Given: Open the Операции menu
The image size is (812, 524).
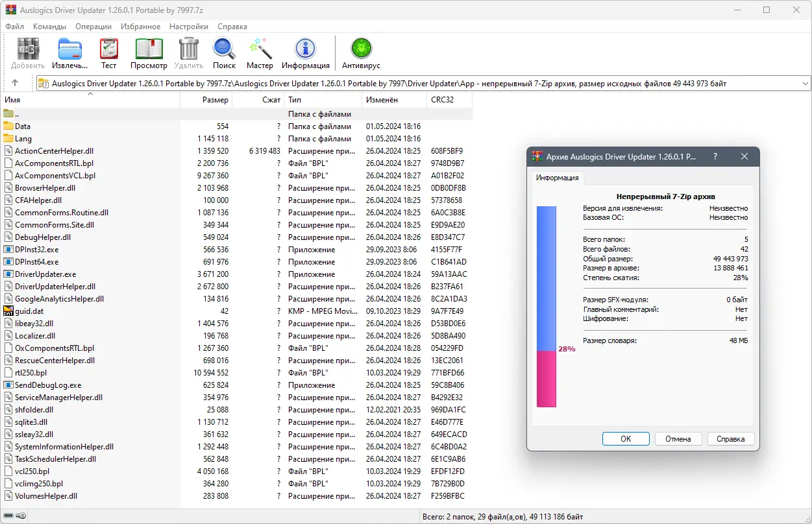Looking at the screenshot, I should [x=93, y=27].
